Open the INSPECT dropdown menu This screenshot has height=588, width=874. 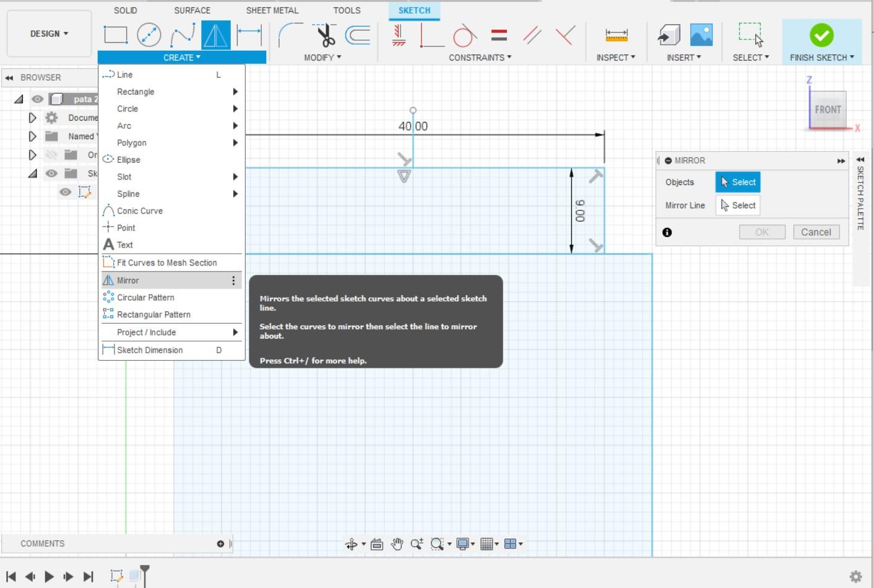pyautogui.click(x=616, y=58)
